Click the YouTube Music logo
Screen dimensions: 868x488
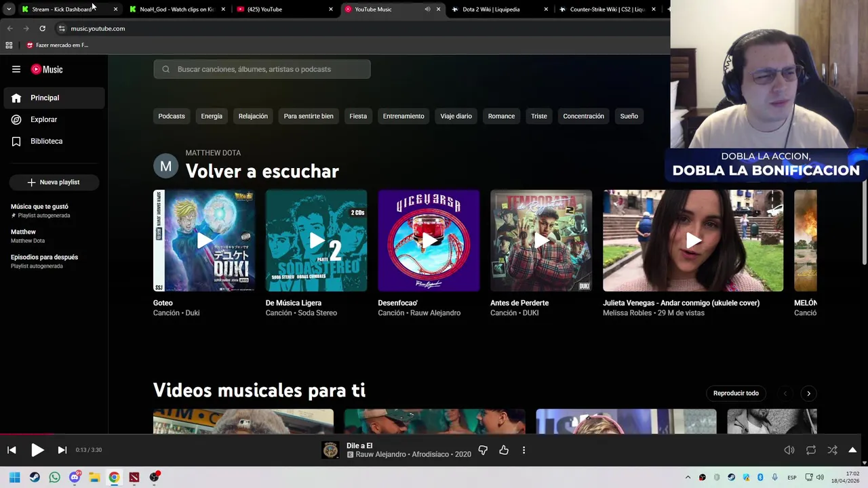[x=47, y=69]
